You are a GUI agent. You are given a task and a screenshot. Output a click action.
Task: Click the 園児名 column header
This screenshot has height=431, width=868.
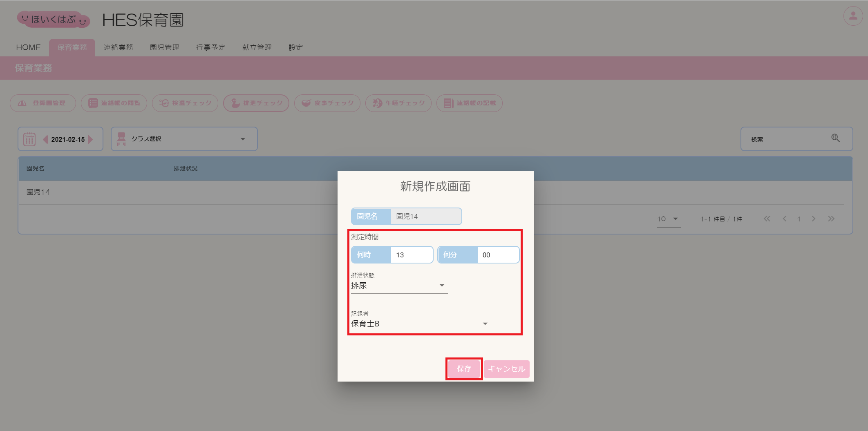point(36,168)
